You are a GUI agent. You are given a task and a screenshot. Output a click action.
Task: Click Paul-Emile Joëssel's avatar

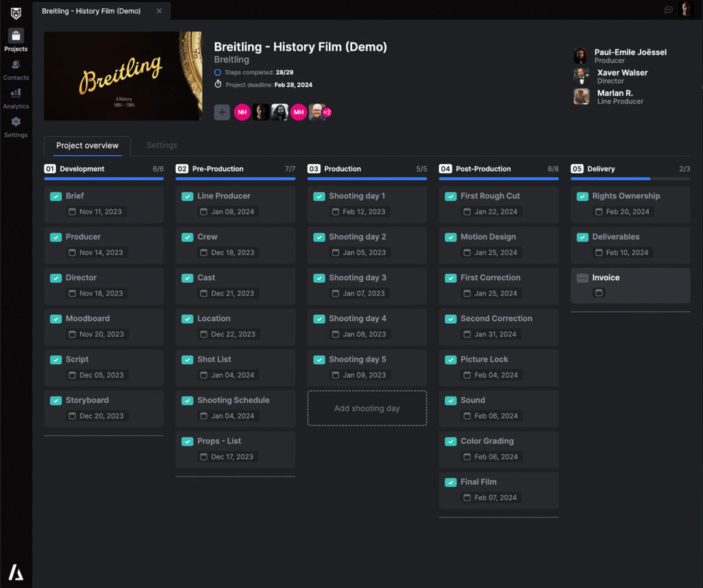(580, 56)
